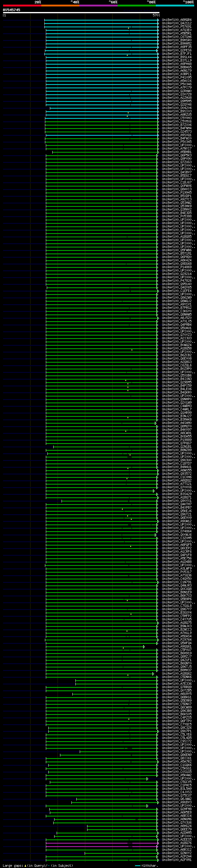The height and width of the screenshot is (868, 197).
Task: Click hit label UniRef100_B4LE06
Action: click(x=176, y=389)
